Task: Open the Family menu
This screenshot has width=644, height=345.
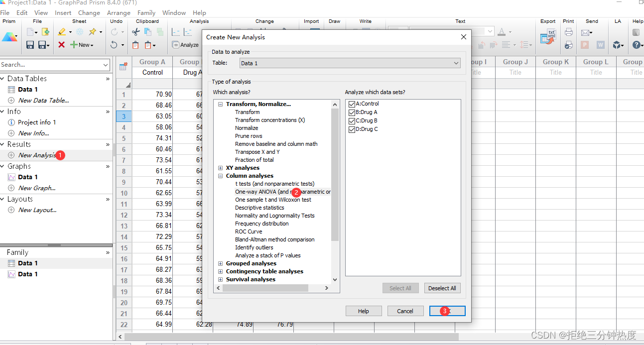Action: (146, 12)
